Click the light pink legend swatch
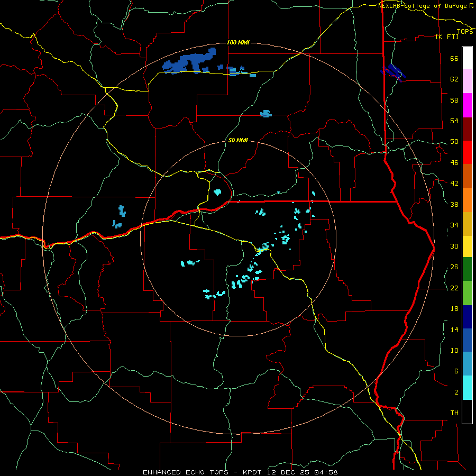The width and height of the screenshot is (476, 476). tap(467, 81)
